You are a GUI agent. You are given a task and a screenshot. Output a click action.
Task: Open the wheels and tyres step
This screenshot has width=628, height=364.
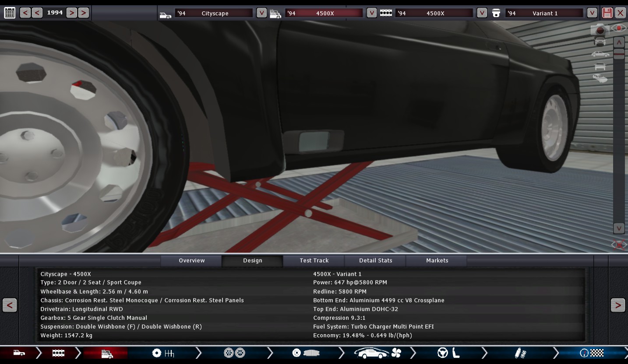tap(234, 353)
